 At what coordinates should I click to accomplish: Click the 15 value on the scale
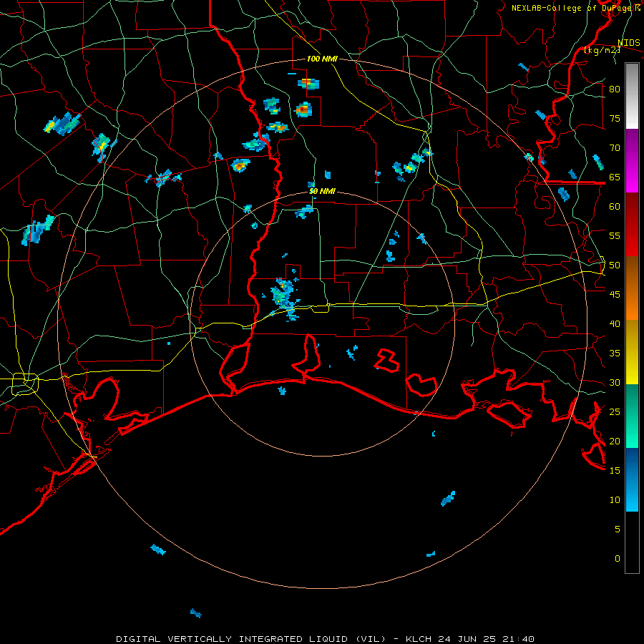[615, 471]
